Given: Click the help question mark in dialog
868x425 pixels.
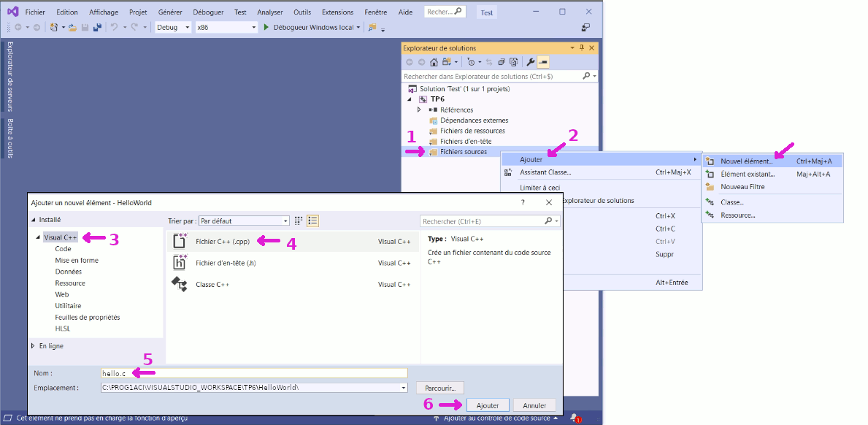Looking at the screenshot, I should tap(523, 202).
